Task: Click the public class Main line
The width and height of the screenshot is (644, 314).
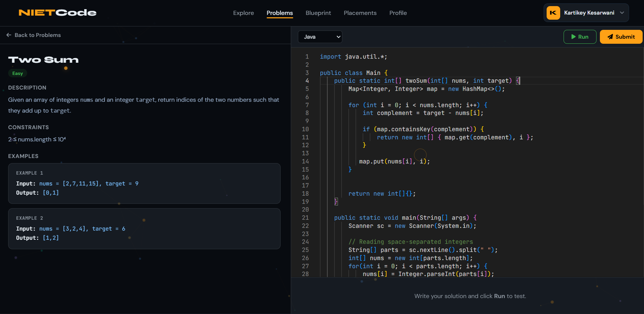Action: tap(354, 73)
